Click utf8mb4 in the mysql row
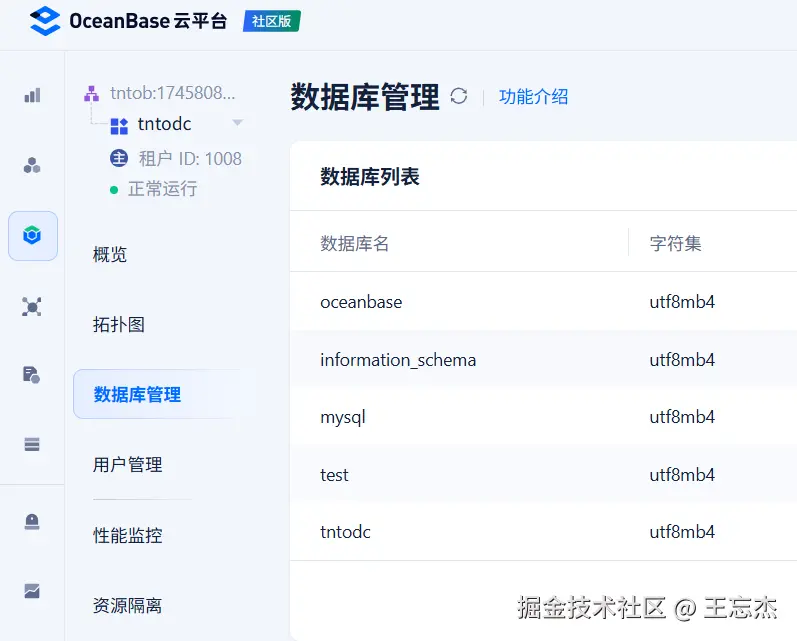The image size is (797, 641). click(682, 417)
